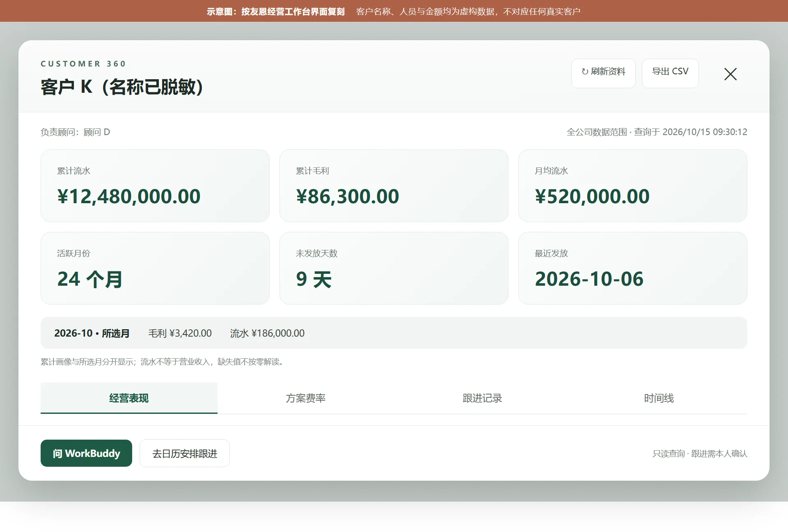Screen dimensions: 788x532
Task: Switch to the 方案费率 tab
Action: (306, 398)
